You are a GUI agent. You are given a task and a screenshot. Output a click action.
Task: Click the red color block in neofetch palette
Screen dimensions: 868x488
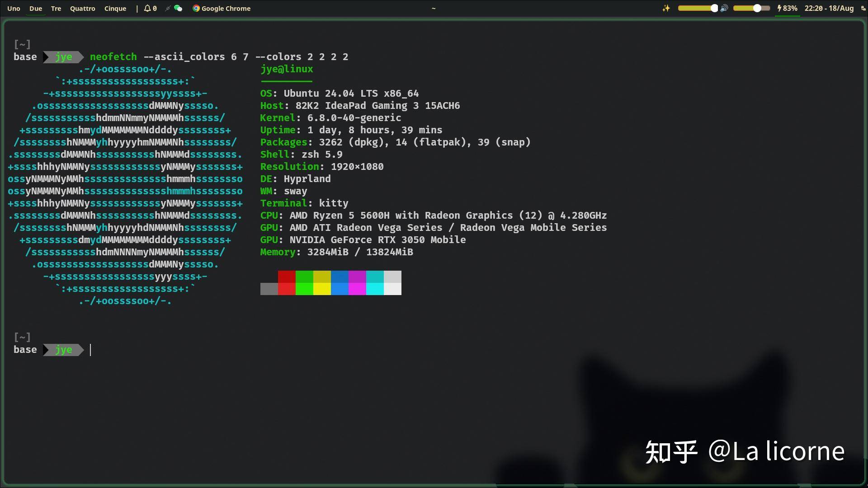(x=287, y=277)
